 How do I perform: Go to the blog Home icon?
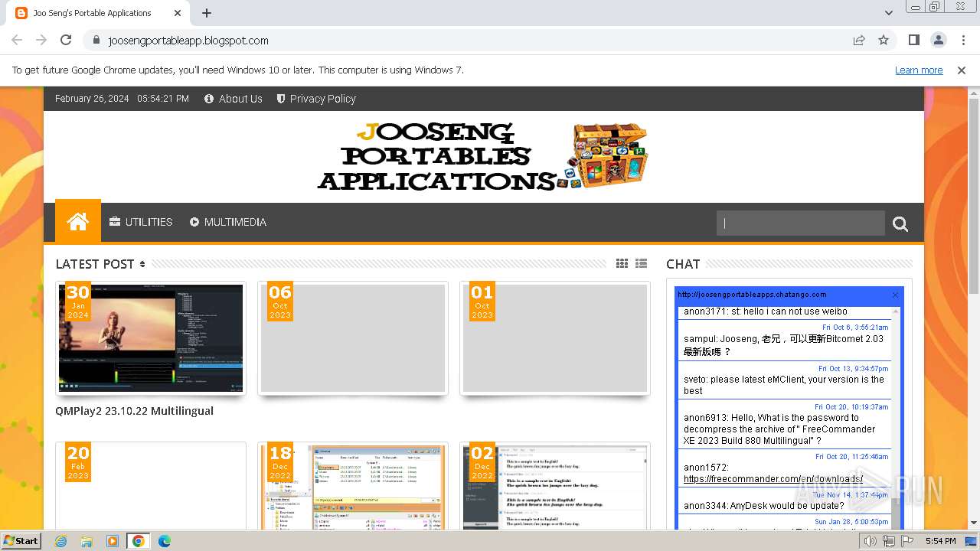pyautogui.click(x=78, y=222)
